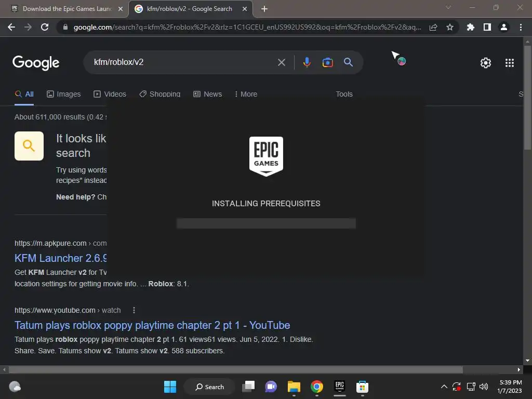Click the youtube.com watch URL text
This screenshot has height=399, width=532.
(68, 311)
